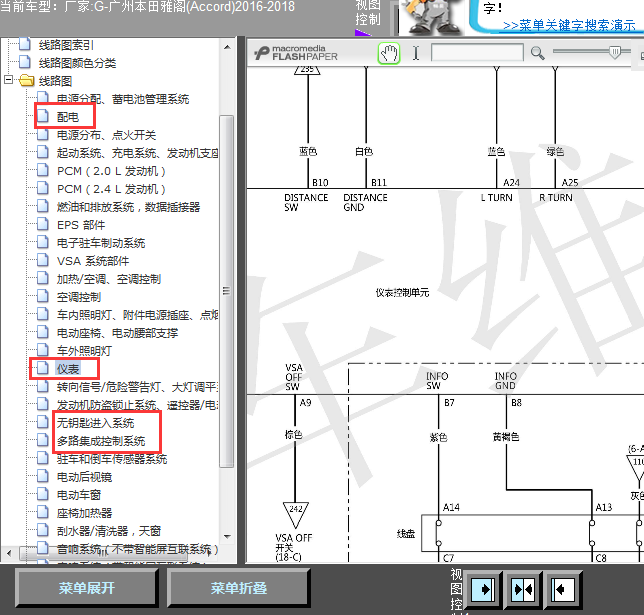Select 电子驻车制动系统 entry
This screenshot has width=644, height=615.
click(101, 243)
